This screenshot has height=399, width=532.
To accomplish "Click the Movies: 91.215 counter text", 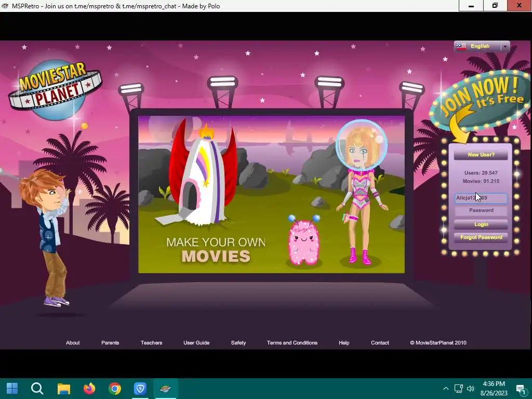I will pos(481,181).
